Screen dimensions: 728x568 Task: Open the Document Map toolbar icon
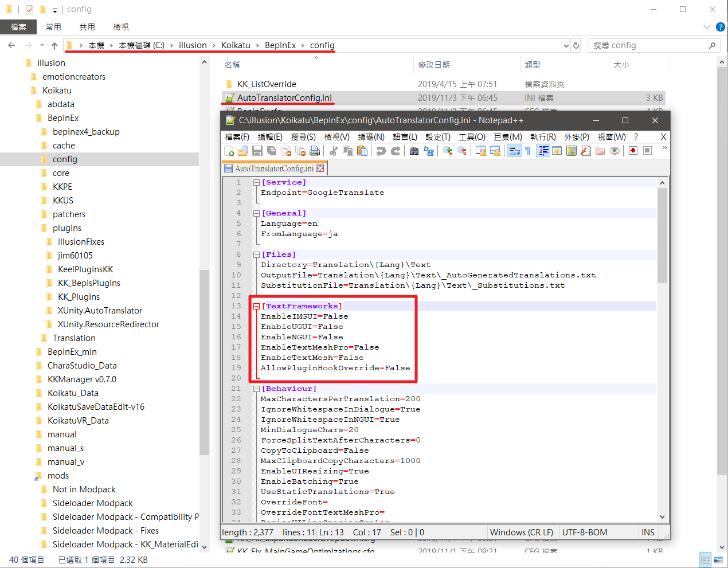coord(572,151)
